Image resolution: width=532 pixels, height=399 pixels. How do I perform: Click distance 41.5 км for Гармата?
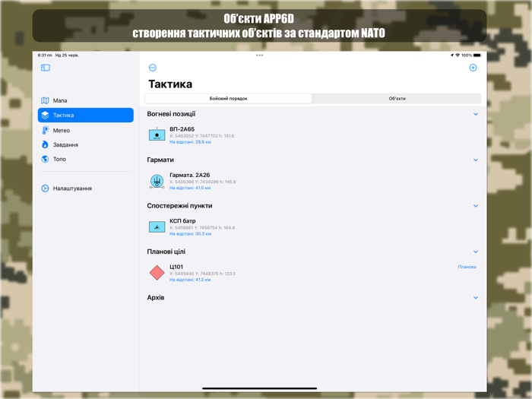point(190,188)
